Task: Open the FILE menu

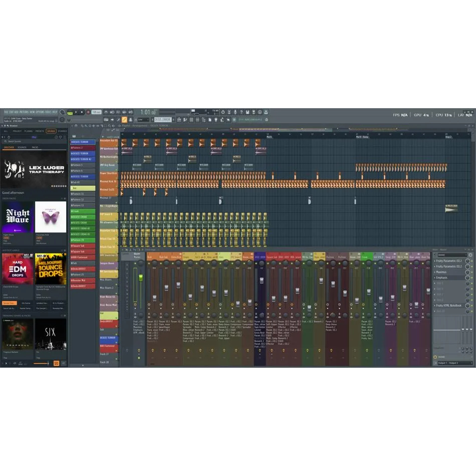Action: click(7, 112)
